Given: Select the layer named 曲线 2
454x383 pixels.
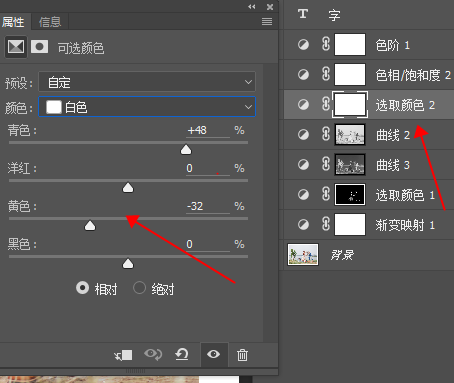Looking at the screenshot, I should [x=393, y=135].
